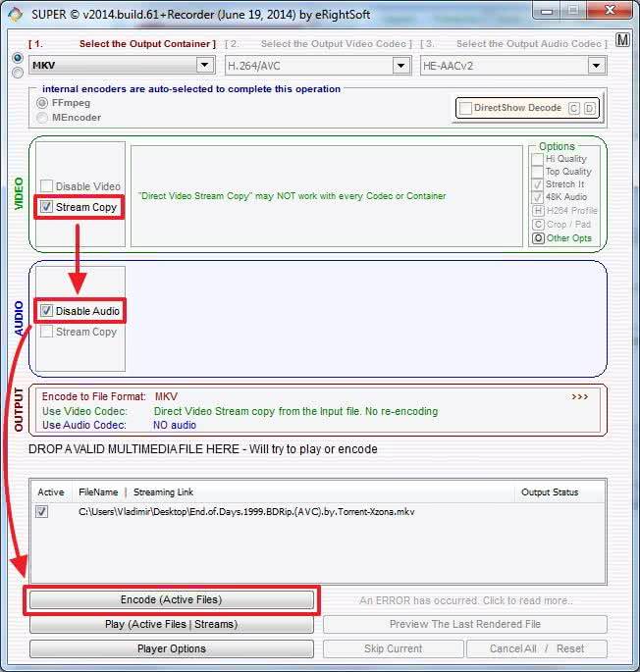The image size is (640, 672).
Task: Uncheck video Stream Copy checkbox
Action: point(46,207)
